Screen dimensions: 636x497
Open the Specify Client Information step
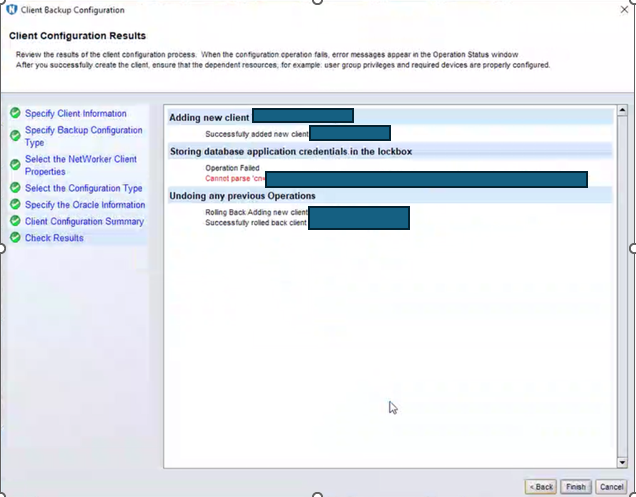(x=75, y=113)
